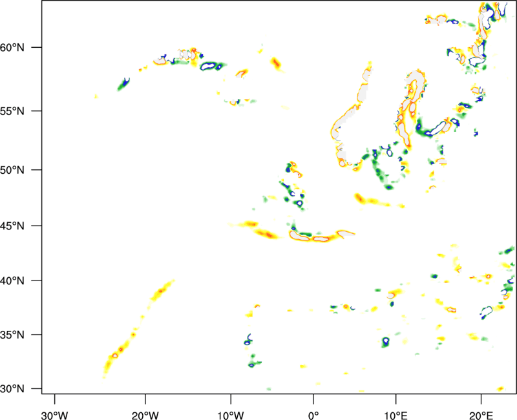Click the 60°N latitude label
Viewport: 517px width, 420px height.
(12, 47)
